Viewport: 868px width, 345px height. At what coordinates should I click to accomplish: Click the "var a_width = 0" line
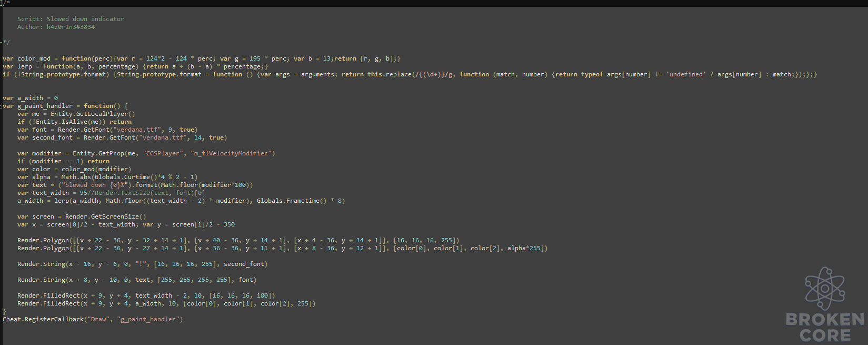click(x=30, y=98)
